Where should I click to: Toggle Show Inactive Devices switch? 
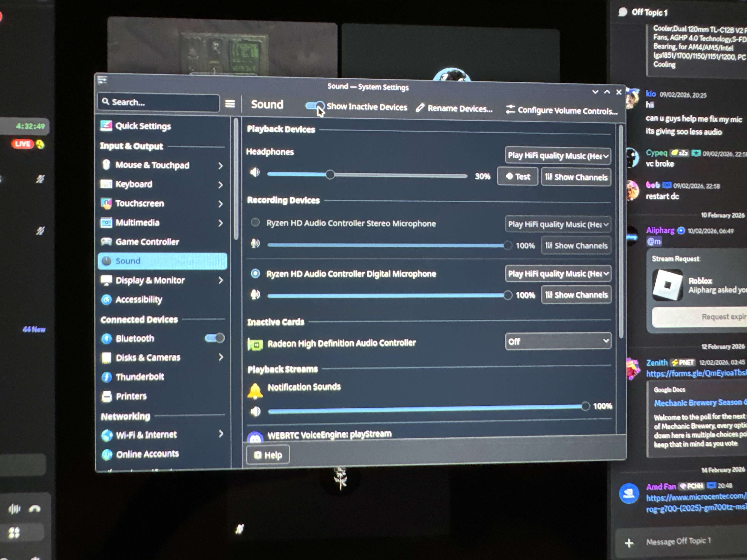[315, 106]
